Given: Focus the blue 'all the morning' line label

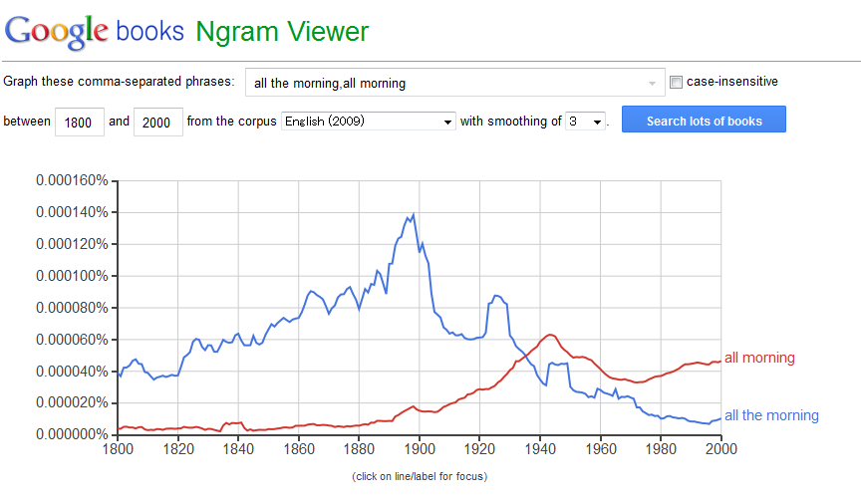Looking at the screenshot, I should (x=771, y=415).
